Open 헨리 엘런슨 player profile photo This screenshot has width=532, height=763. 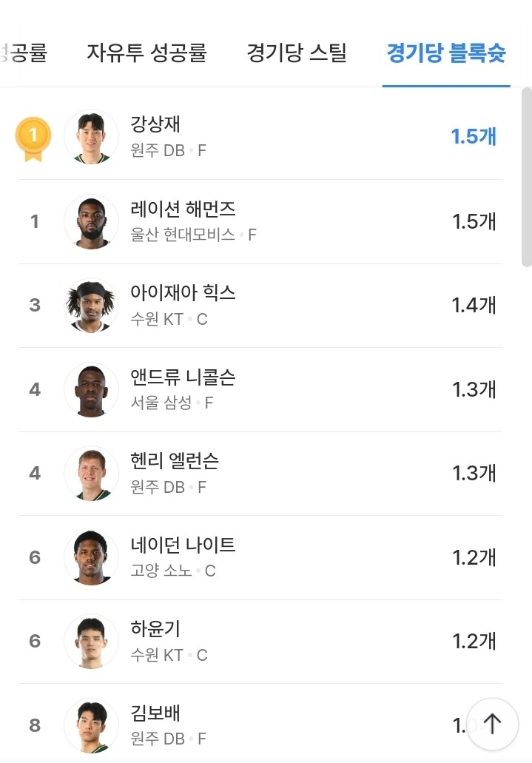coord(91,473)
